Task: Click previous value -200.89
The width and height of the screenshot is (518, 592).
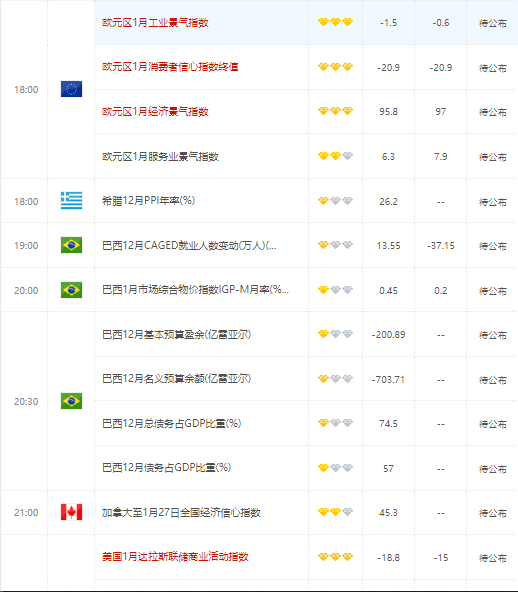Action: (x=388, y=335)
